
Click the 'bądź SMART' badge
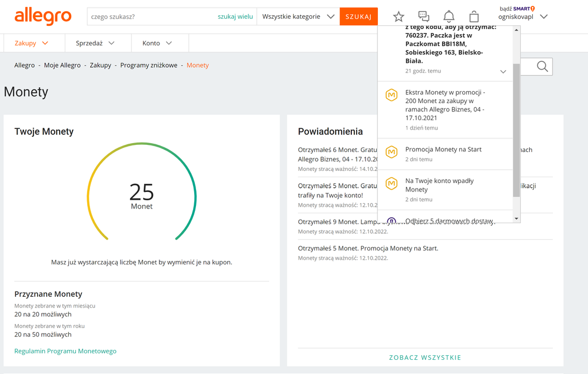click(x=517, y=9)
